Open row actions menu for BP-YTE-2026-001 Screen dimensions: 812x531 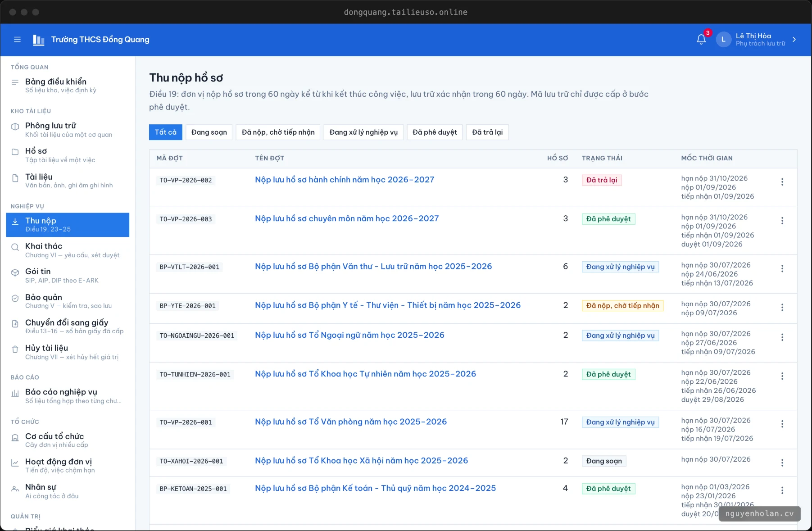782,307
